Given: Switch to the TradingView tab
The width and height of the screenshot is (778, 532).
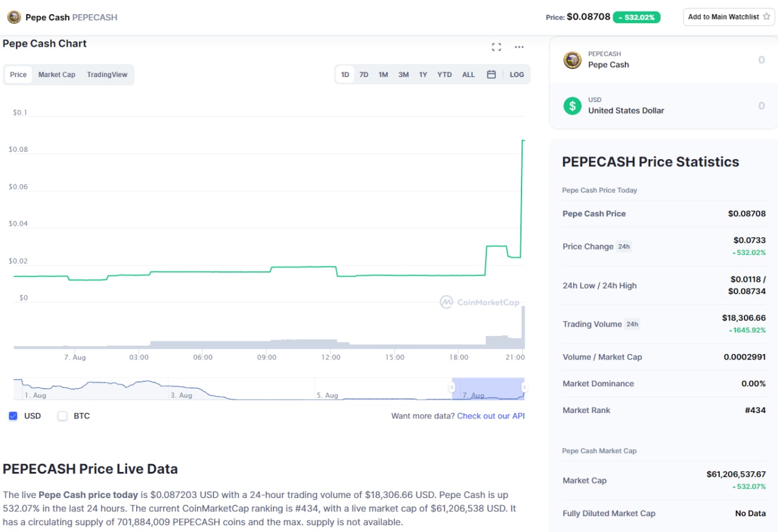Looking at the screenshot, I should tap(107, 75).
